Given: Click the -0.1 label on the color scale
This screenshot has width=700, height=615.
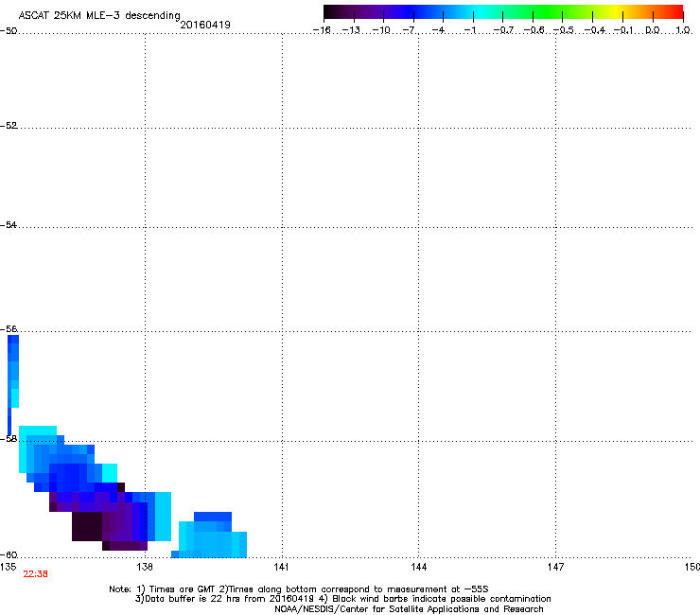Looking at the screenshot, I should [x=623, y=30].
